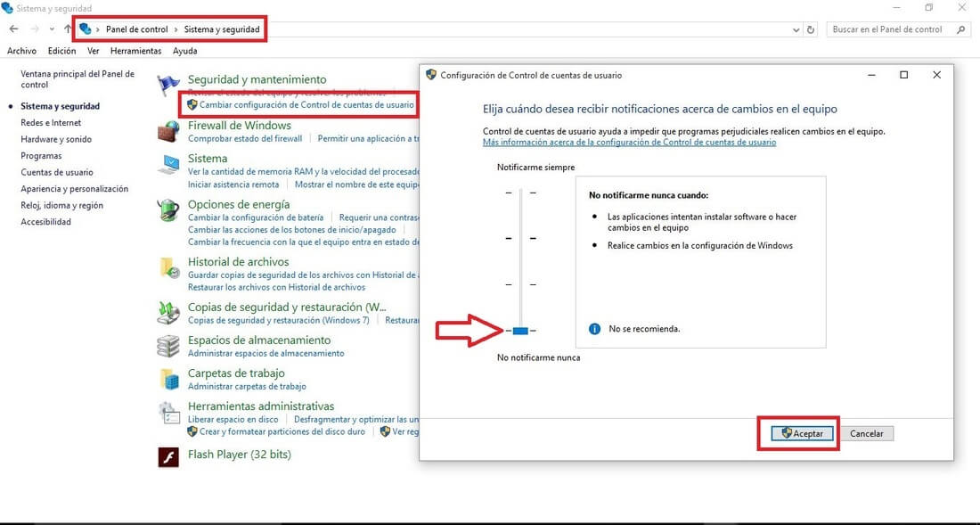Open the Ayuda menu
The height and width of the screenshot is (525, 980).
pos(185,51)
